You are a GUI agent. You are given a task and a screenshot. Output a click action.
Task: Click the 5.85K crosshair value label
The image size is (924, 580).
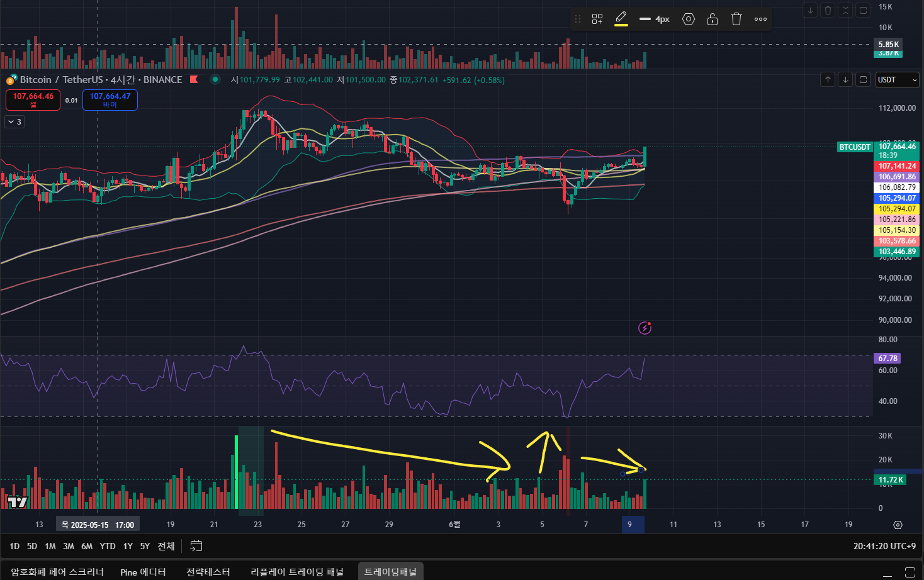click(889, 45)
